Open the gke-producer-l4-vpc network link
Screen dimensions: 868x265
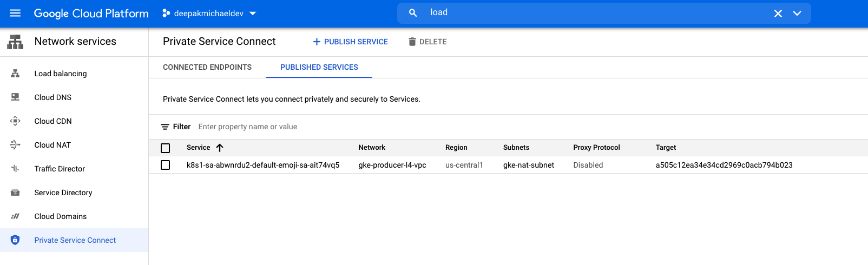(x=392, y=165)
